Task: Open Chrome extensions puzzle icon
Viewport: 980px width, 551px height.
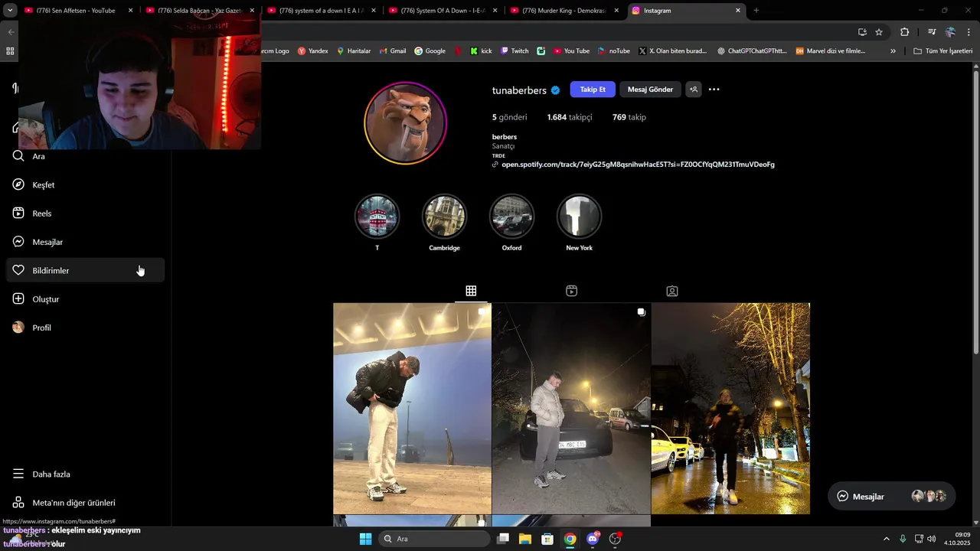Action: [x=904, y=32]
